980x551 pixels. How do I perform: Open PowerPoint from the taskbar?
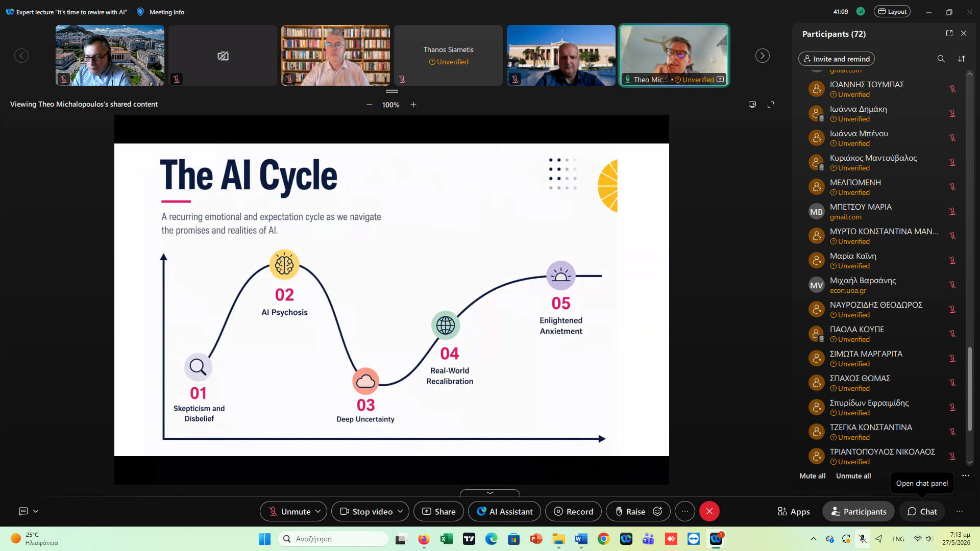536,539
